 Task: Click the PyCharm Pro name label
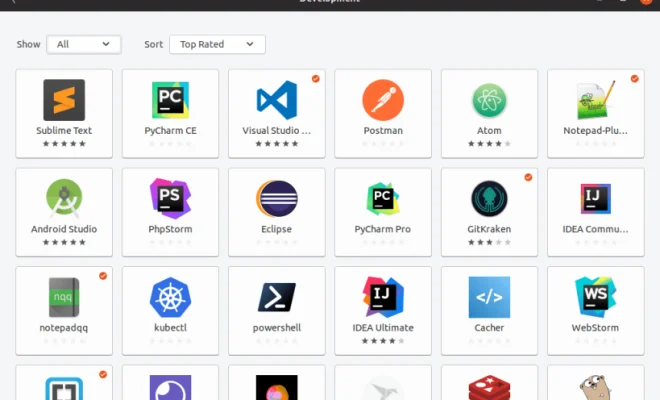tap(383, 229)
